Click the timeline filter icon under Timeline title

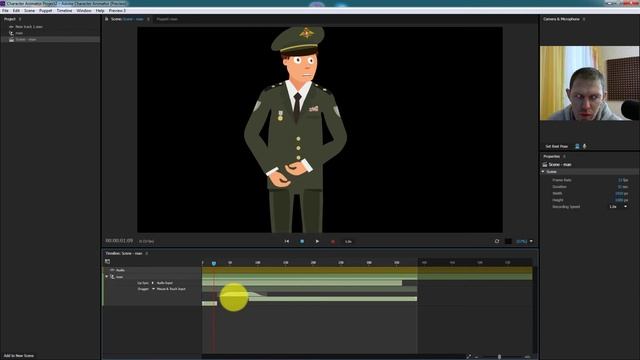107,262
